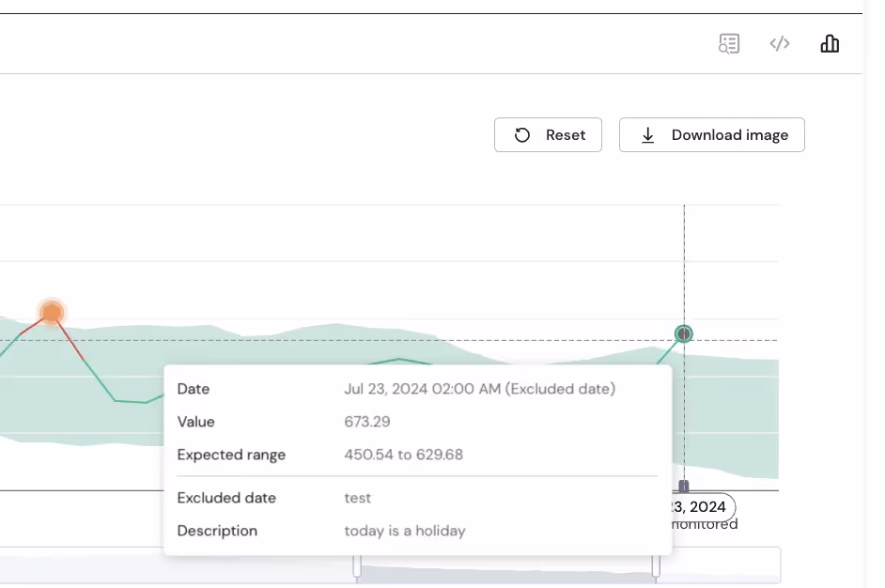This screenshot has width=885, height=588.
Task: Select the bar chart view icon
Action: point(830,43)
